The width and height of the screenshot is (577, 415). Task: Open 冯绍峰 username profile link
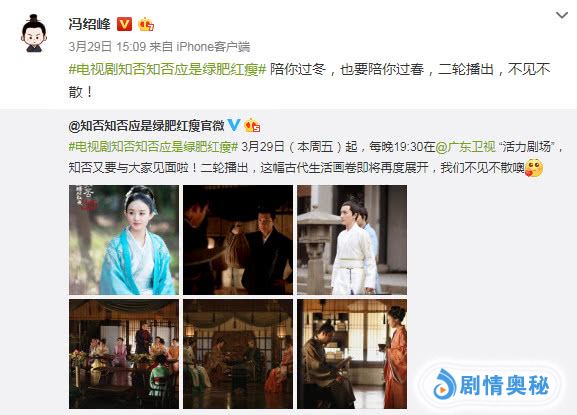89,24
